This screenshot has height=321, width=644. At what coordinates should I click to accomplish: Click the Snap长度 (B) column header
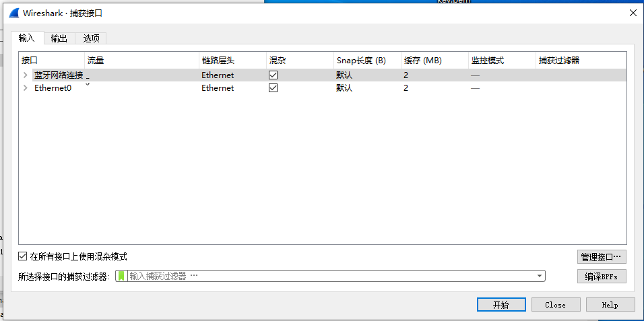[367, 61]
